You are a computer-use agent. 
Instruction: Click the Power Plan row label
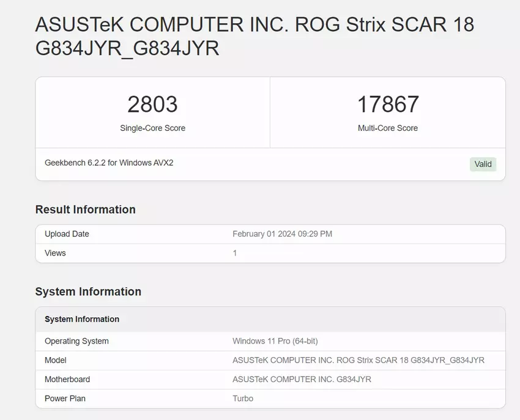65,399
